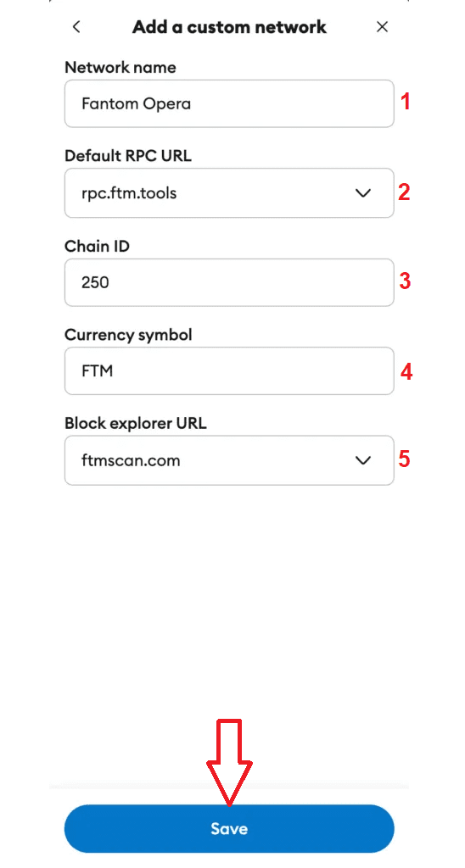
Task: Click the chevron in the Block explorer URL field
Action: (x=362, y=460)
